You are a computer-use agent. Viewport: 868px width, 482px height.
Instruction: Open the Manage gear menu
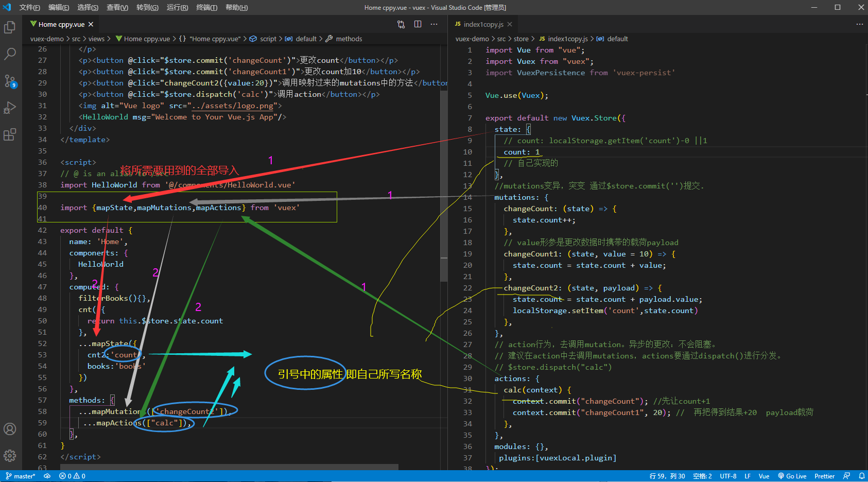[x=10, y=456]
